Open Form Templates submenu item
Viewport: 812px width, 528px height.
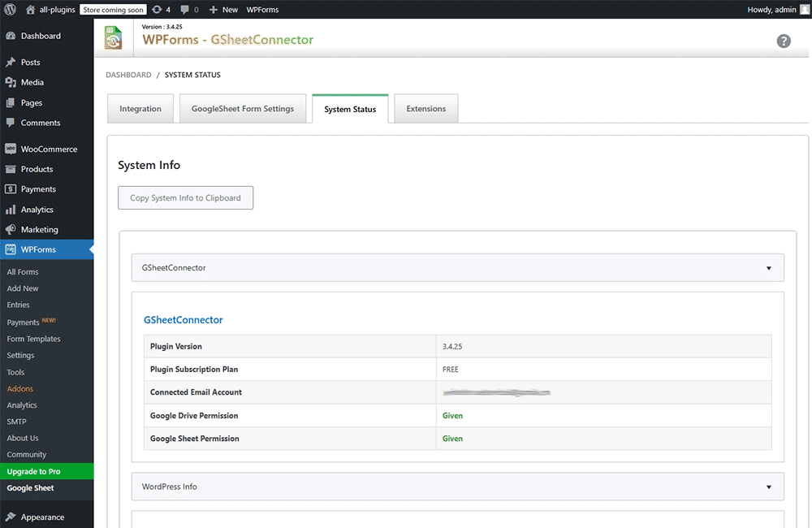click(33, 339)
